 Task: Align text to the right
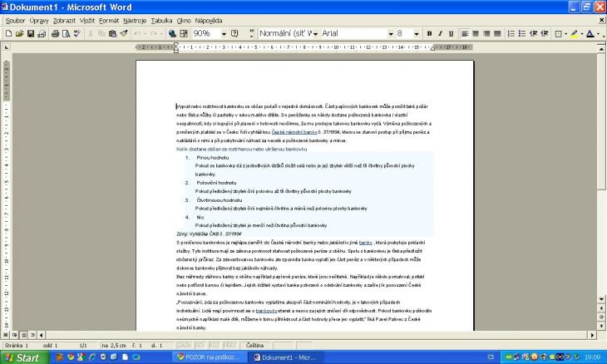[x=486, y=33]
